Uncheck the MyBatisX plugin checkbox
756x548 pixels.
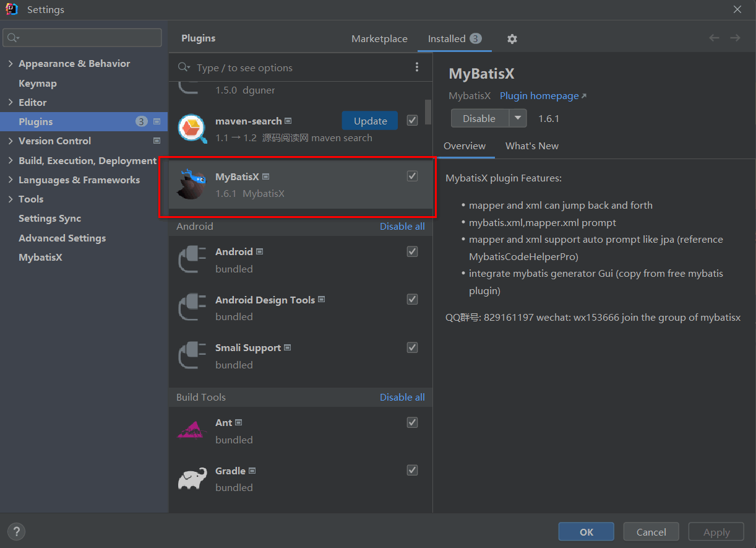413,176
